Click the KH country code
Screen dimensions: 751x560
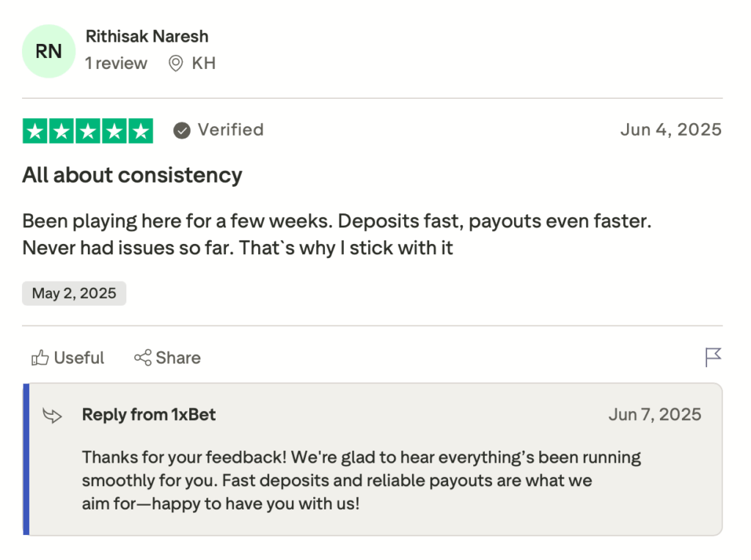[203, 64]
